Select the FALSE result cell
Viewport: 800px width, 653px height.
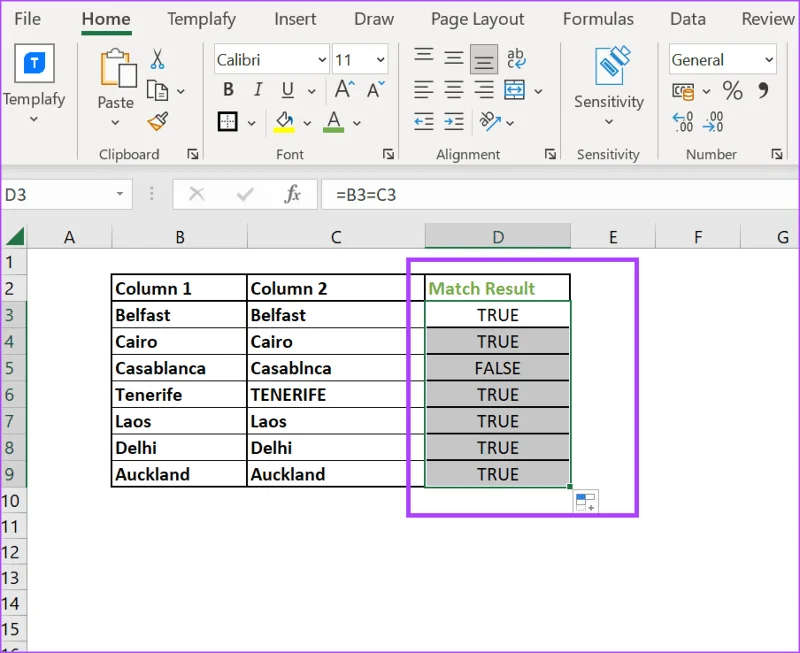pos(497,368)
